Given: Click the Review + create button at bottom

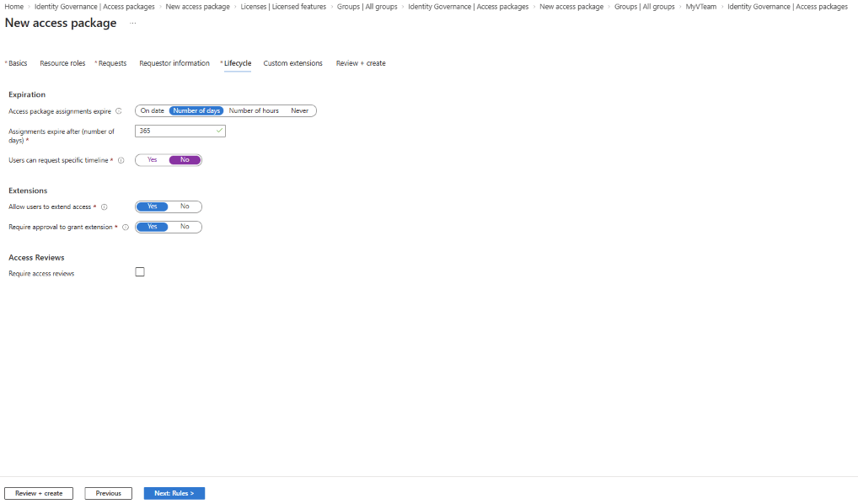Looking at the screenshot, I should pyautogui.click(x=39, y=493).
